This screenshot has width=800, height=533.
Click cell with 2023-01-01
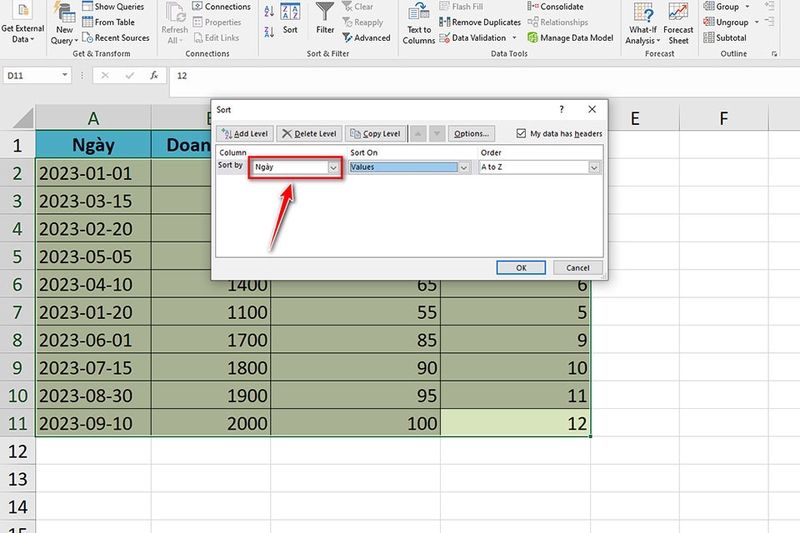(93, 173)
